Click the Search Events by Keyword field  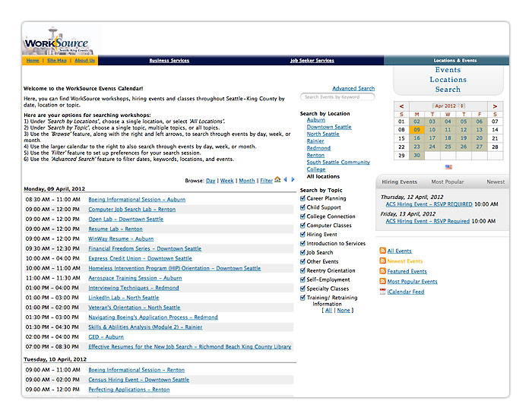(x=337, y=97)
